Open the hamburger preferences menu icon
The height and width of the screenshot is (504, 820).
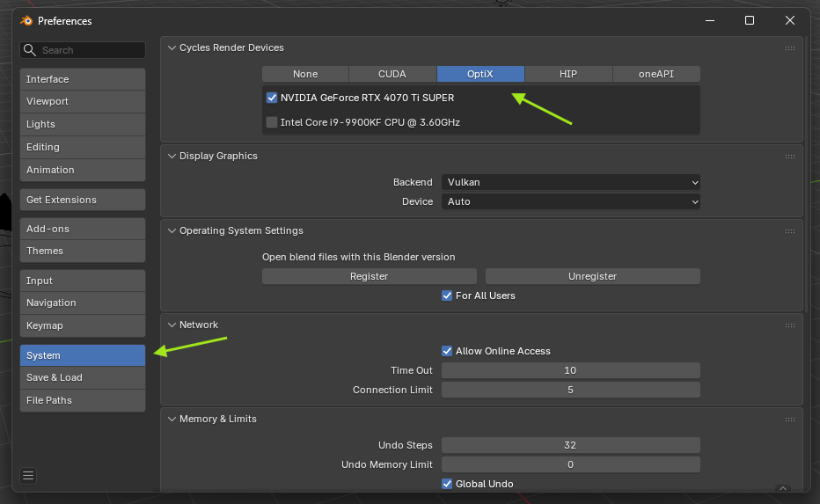click(28, 475)
